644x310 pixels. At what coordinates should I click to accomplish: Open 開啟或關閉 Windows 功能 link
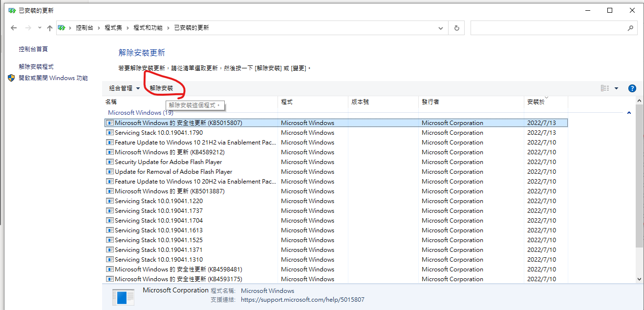[53, 78]
